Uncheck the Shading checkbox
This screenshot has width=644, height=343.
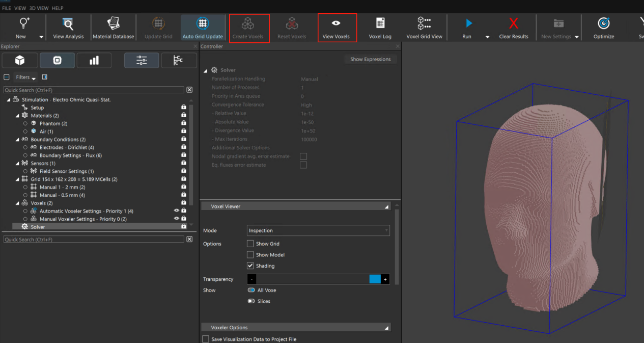pos(250,266)
